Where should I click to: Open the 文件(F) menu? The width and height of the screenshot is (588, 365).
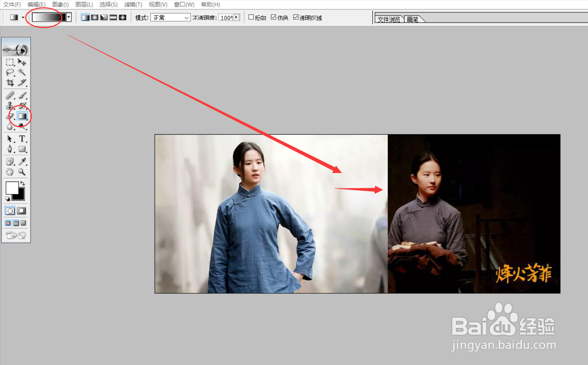pos(12,4)
